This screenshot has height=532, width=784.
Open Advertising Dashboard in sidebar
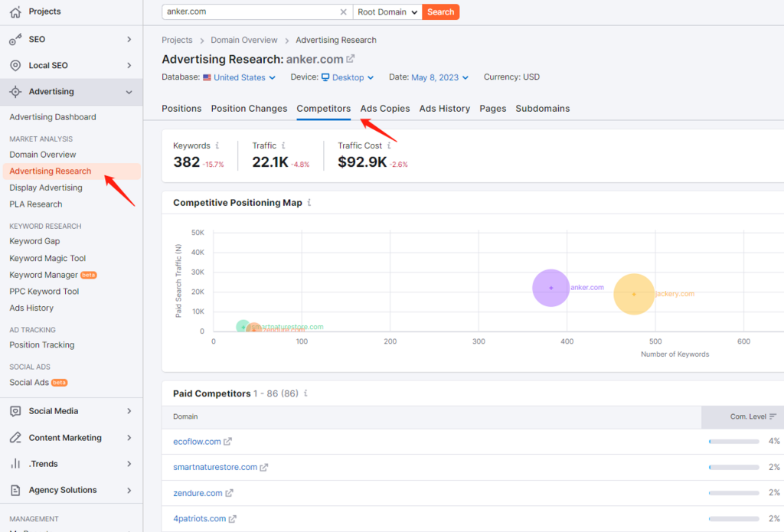[53, 117]
